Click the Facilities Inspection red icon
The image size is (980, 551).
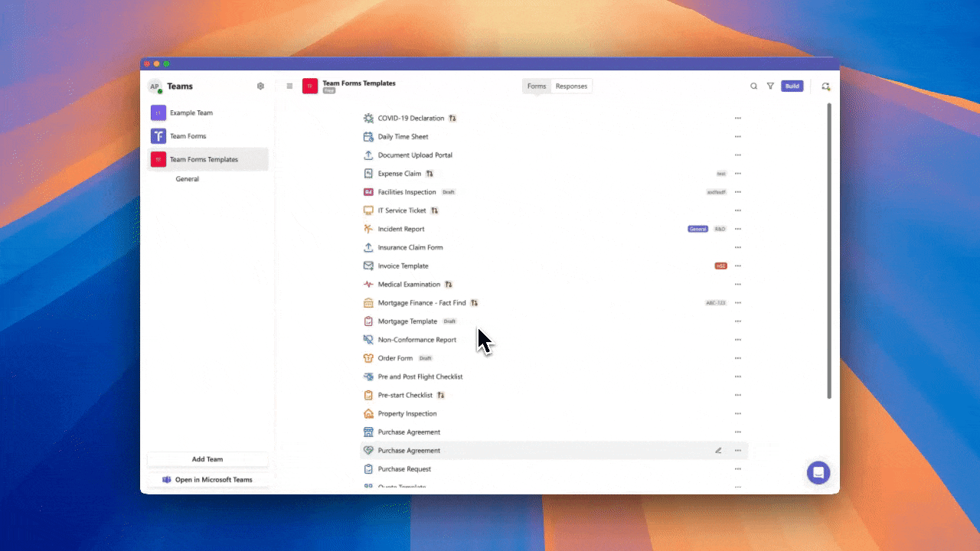368,192
